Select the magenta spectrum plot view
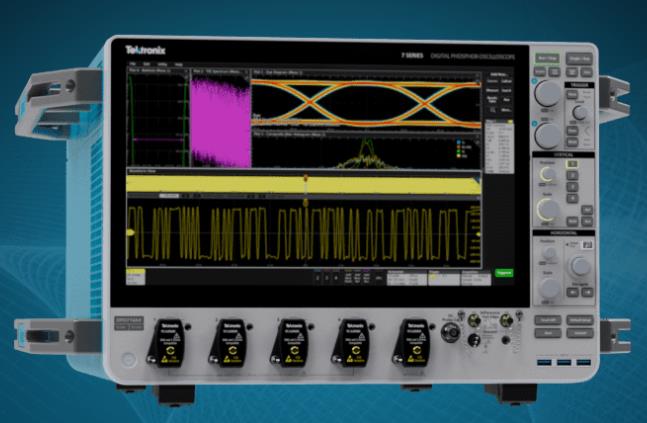 (x=218, y=118)
